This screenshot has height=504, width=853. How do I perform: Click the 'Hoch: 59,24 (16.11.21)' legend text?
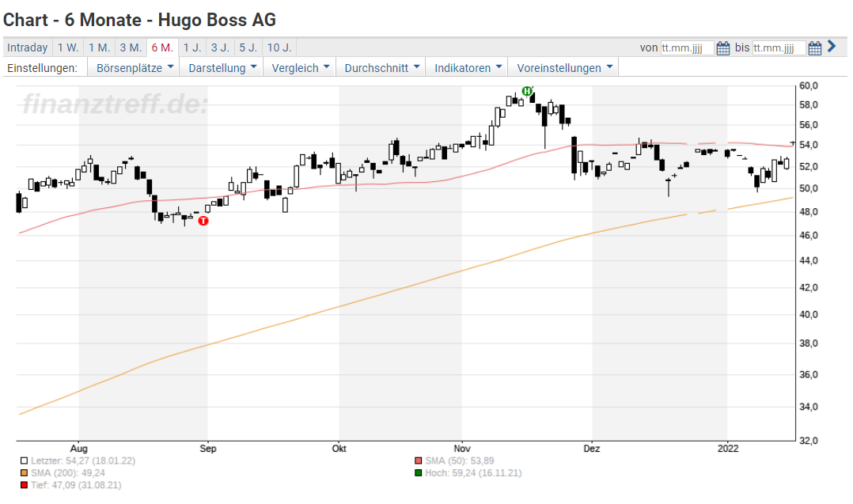(x=473, y=473)
